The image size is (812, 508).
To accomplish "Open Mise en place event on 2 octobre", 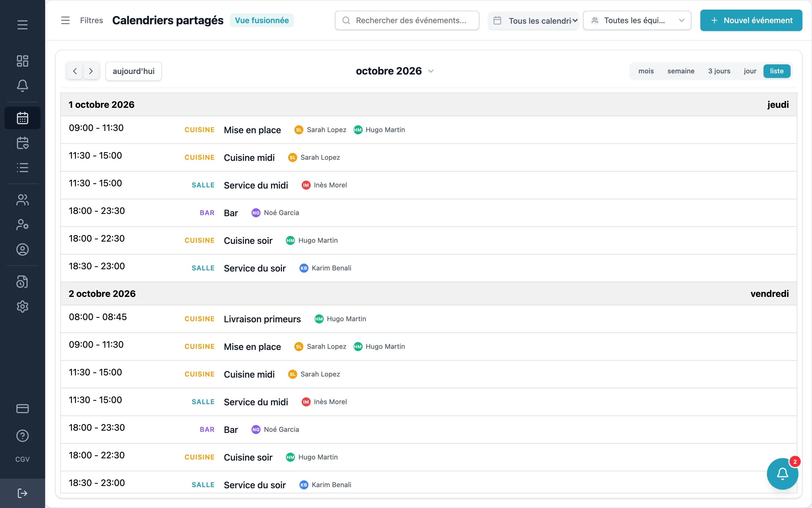I will click(x=429, y=347).
